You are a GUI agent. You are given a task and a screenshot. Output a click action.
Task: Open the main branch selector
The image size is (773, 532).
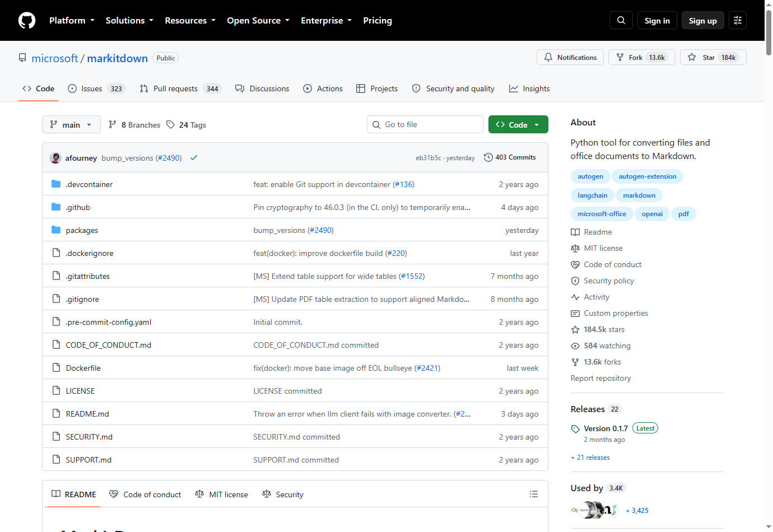pos(71,124)
